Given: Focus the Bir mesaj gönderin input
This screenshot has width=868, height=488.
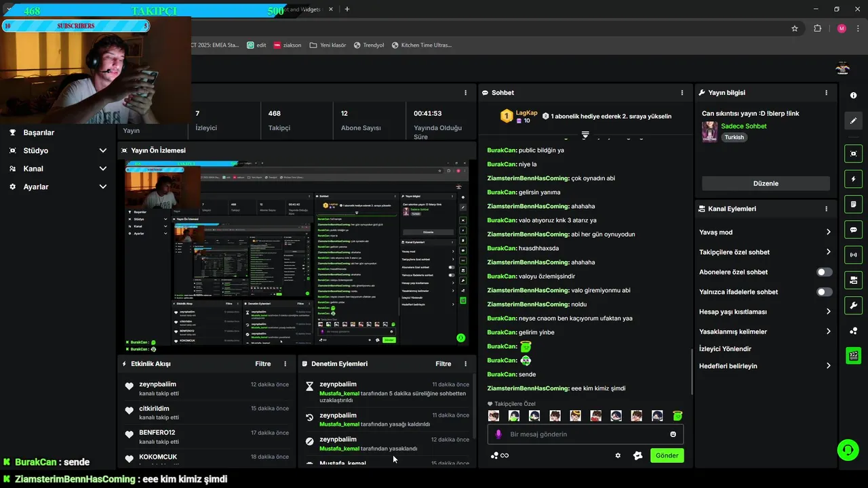Looking at the screenshot, I should coord(585,434).
